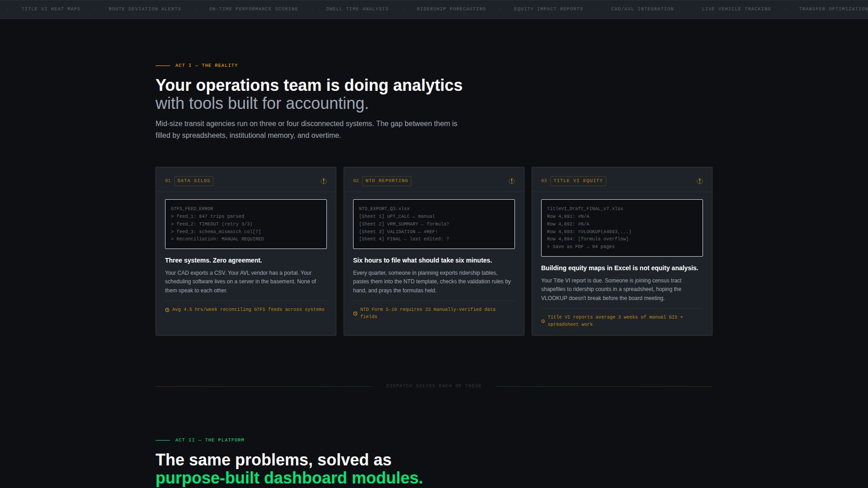Click 'Mid-size transit agencies run' intro paragraph
The width and height of the screenshot is (868, 488).
(x=306, y=130)
